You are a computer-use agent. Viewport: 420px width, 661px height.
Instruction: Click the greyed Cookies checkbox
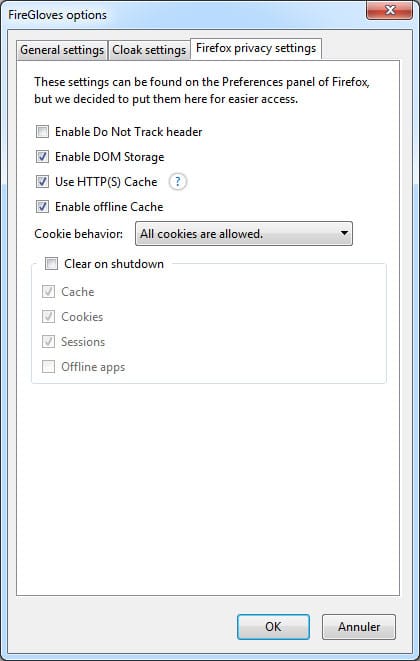pos(48,317)
